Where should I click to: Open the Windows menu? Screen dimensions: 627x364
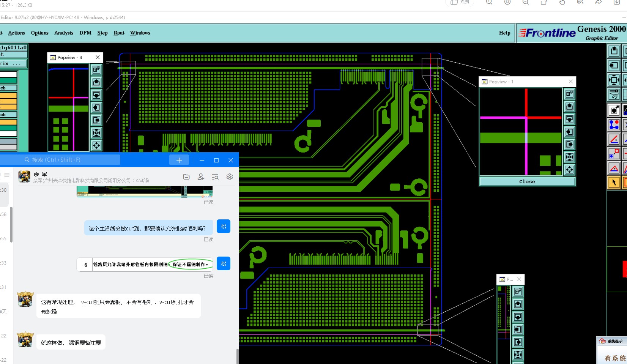pyautogui.click(x=140, y=33)
